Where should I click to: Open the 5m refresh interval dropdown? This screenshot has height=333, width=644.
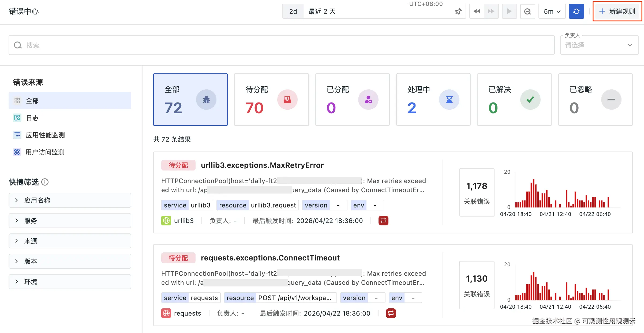pyautogui.click(x=552, y=11)
